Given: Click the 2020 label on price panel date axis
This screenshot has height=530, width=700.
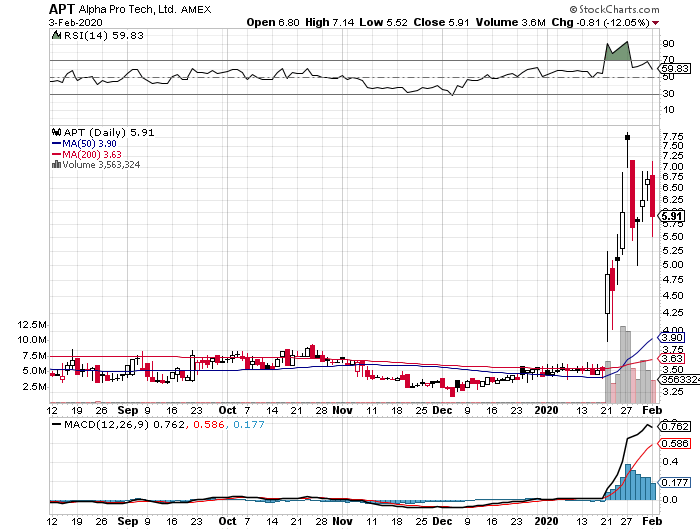Looking at the screenshot, I should click(x=546, y=410).
